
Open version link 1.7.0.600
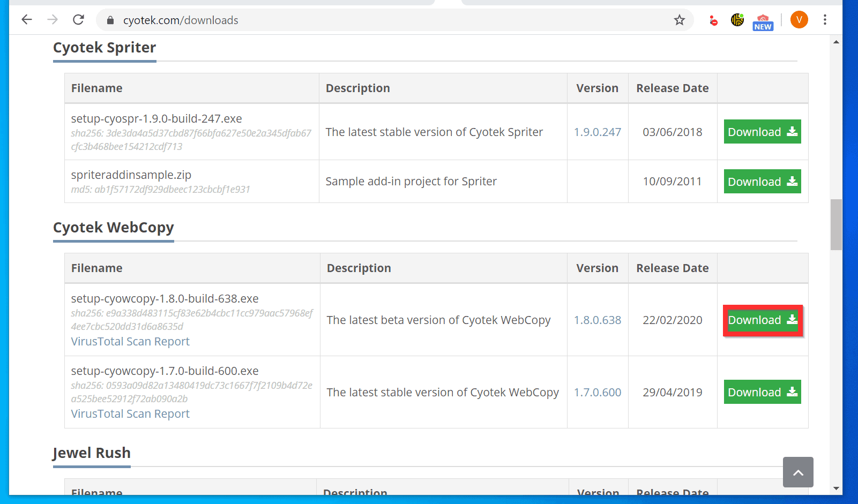(x=598, y=393)
